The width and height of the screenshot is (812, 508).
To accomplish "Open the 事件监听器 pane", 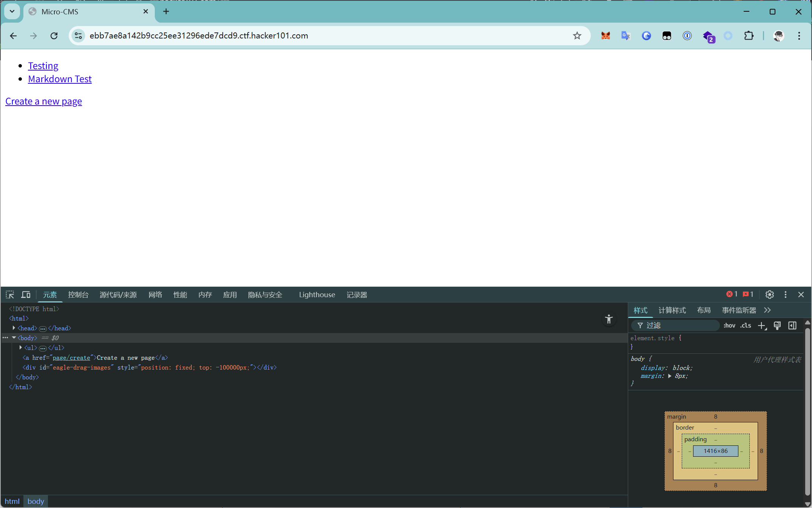I will (x=739, y=310).
